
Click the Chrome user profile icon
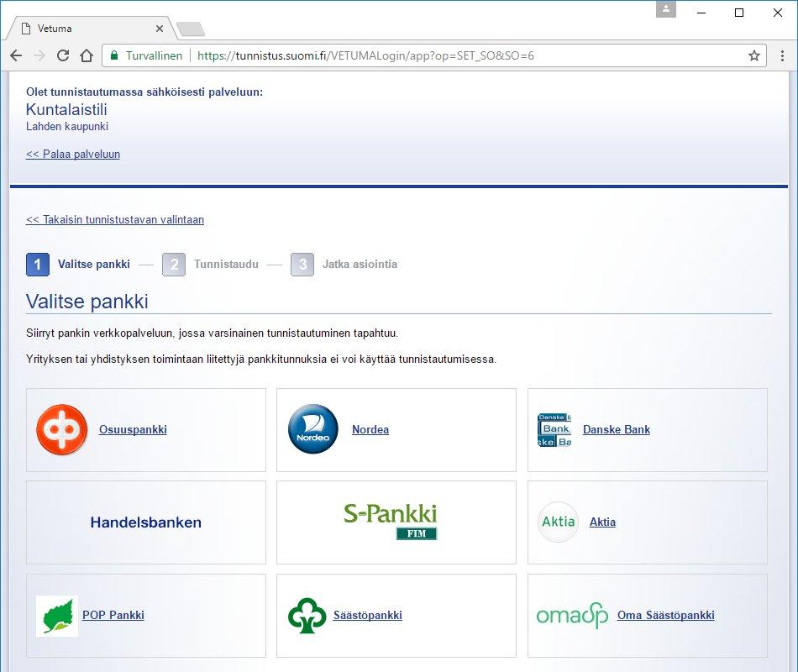click(665, 10)
